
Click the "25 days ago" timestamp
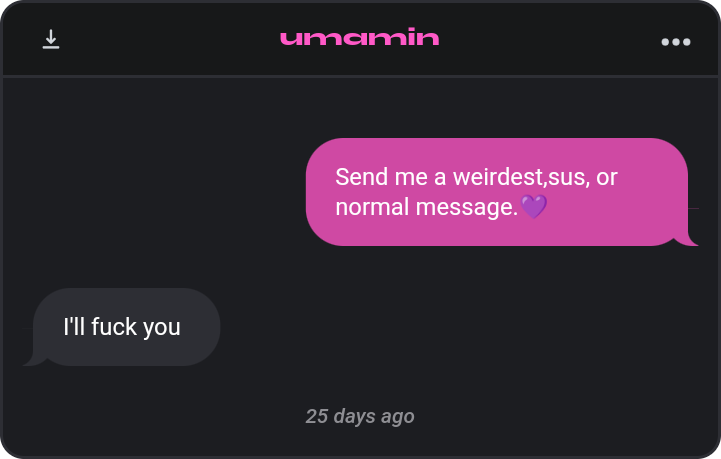point(360,417)
